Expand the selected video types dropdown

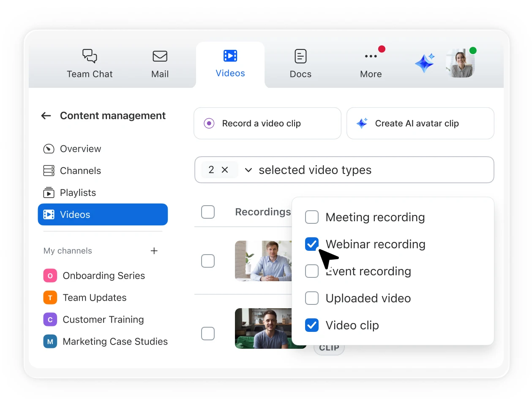[248, 170]
